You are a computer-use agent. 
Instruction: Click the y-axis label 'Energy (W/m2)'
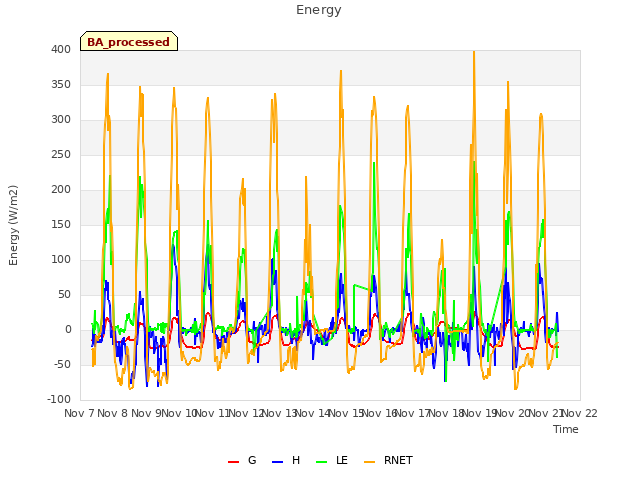pyautogui.click(x=13, y=225)
